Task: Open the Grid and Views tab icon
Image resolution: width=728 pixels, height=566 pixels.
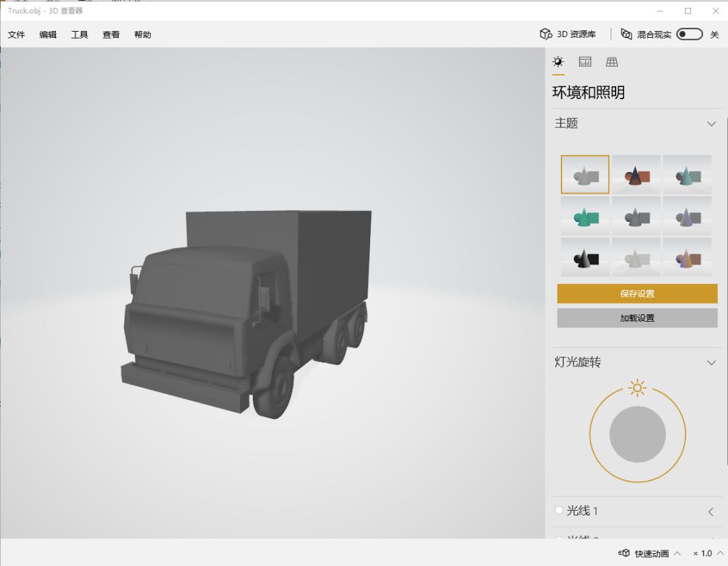Action: point(612,62)
